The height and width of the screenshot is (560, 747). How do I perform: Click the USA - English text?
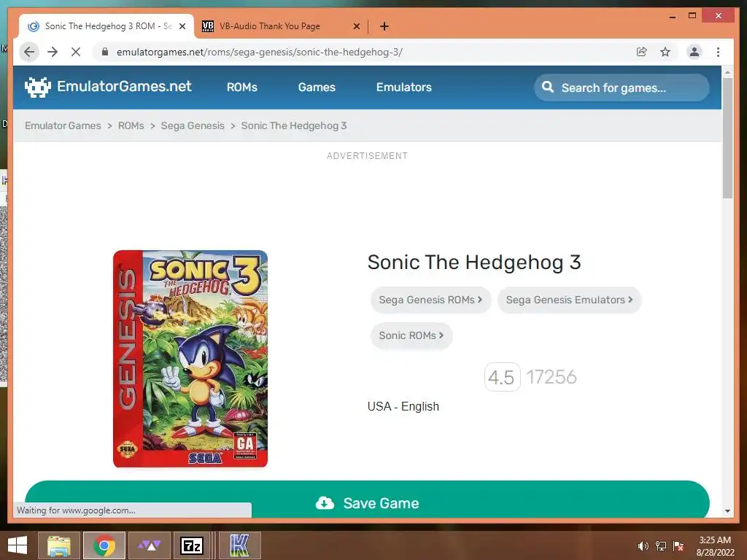403,406
